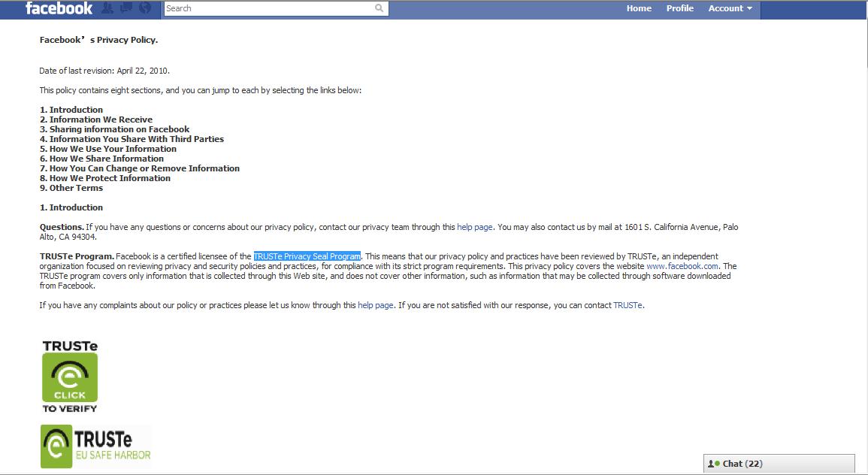The height and width of the screenshot is (475, 868).
Task: Click the bold "Questions." label
Action: point(62,227)
